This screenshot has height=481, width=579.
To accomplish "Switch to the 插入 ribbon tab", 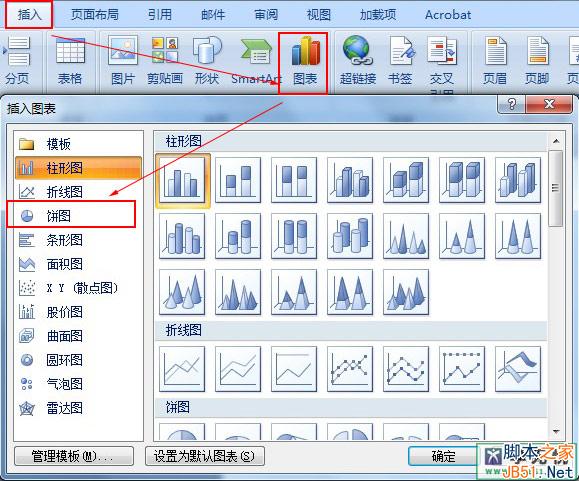I will (29, 15).
